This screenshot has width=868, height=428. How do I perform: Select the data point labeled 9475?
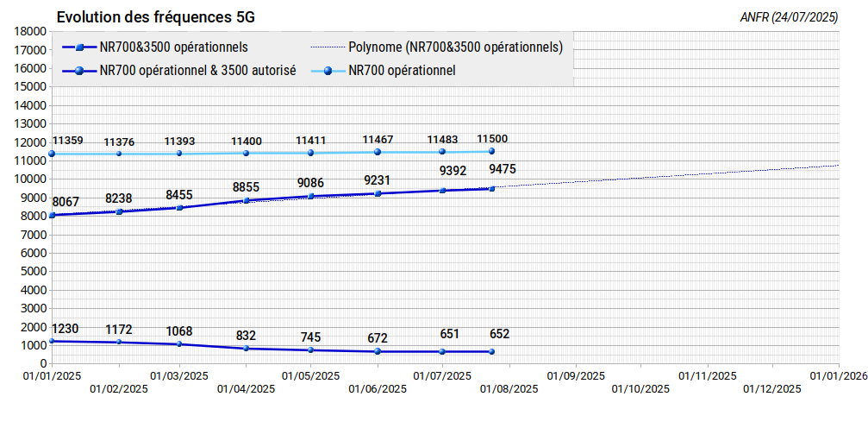[x=491, y=189]
